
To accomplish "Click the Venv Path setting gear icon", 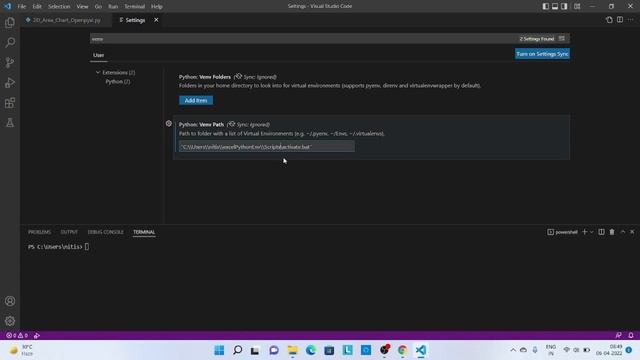I will (169, 123).
